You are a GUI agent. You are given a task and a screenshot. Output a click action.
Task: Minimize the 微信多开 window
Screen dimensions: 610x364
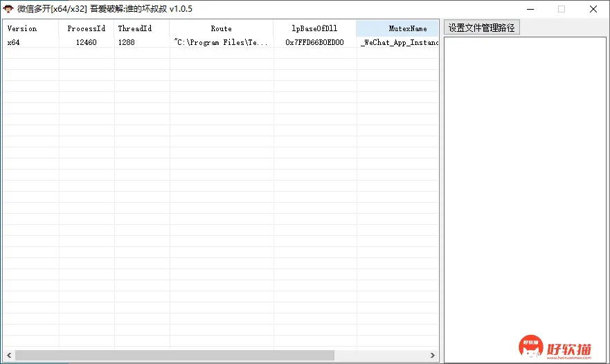[530, 9]
